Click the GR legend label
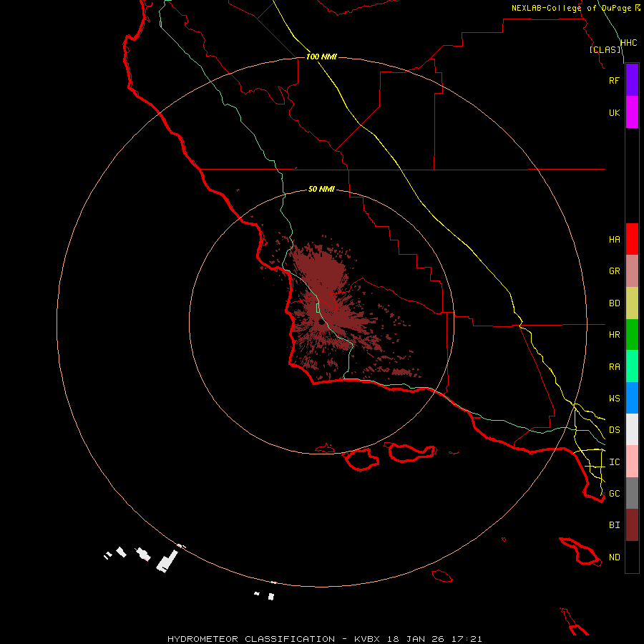 coord(614,271)
